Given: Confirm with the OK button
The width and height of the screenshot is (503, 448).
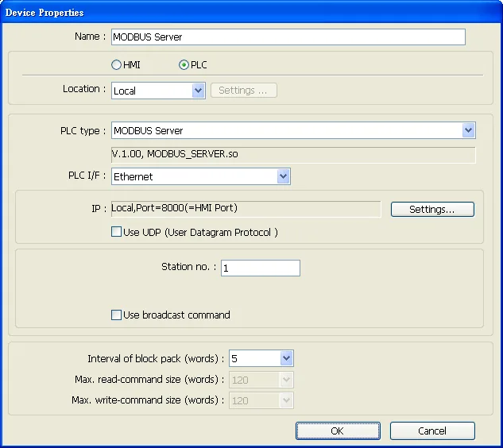Looking at the screenshot, I should point(338,431).
